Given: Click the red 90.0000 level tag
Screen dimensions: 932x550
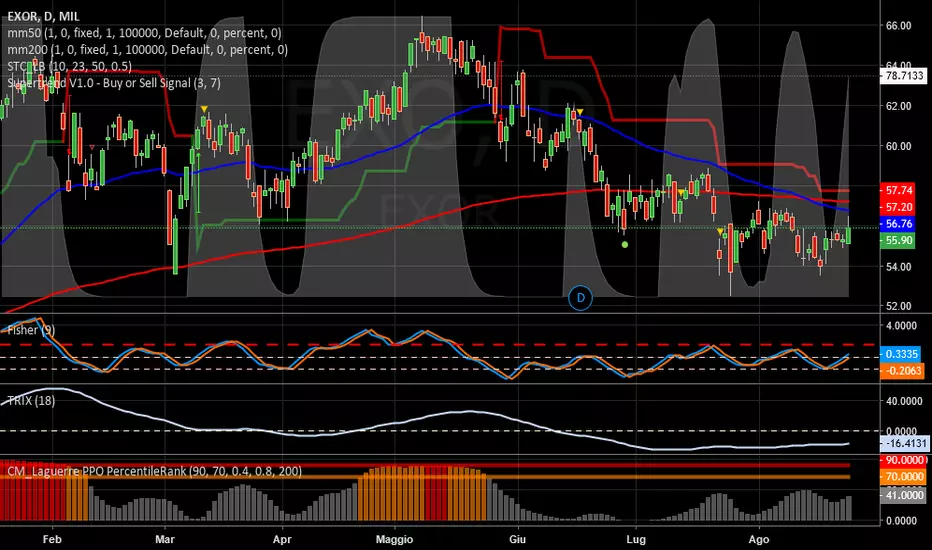Looking at the screenshot, I should [x=904, y=460].
